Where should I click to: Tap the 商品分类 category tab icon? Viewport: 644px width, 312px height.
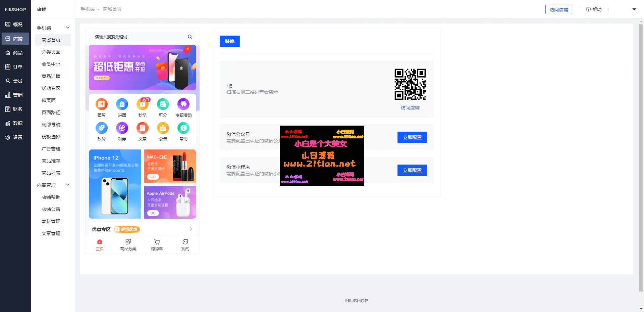tap(128, 242)
